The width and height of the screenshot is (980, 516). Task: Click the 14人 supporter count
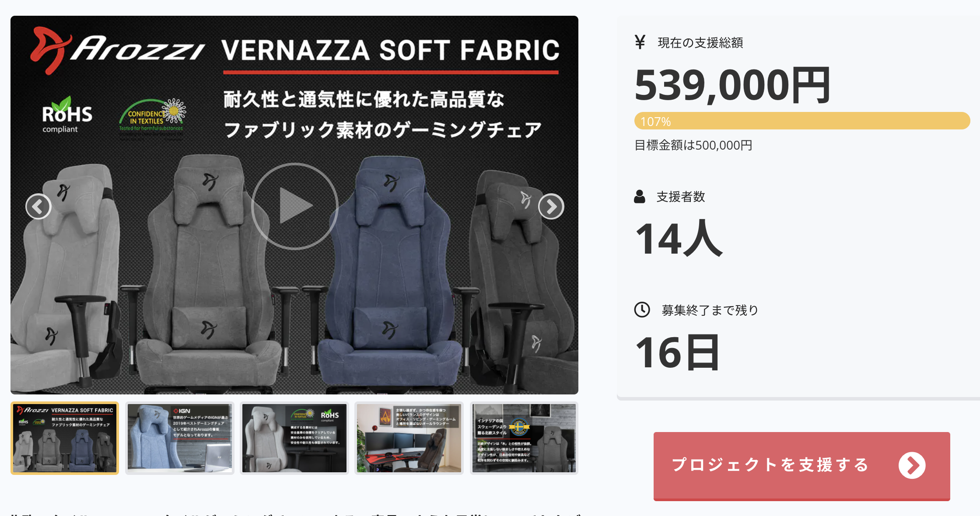679,239
